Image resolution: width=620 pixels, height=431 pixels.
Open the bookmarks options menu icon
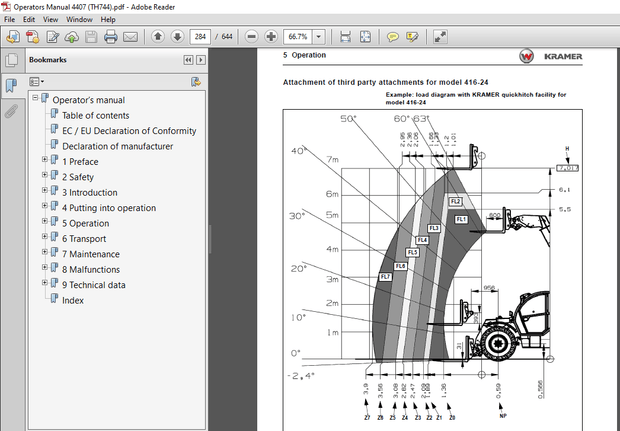click(x=36, y=82)
